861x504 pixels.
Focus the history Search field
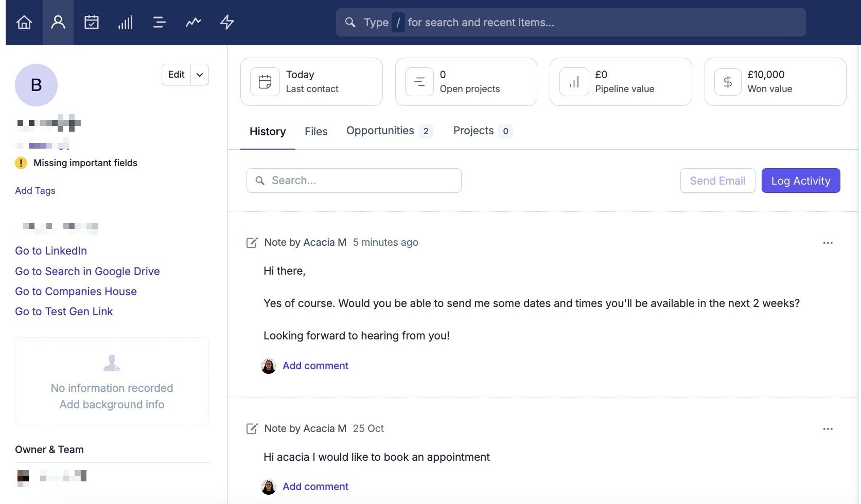coord(354,181)
